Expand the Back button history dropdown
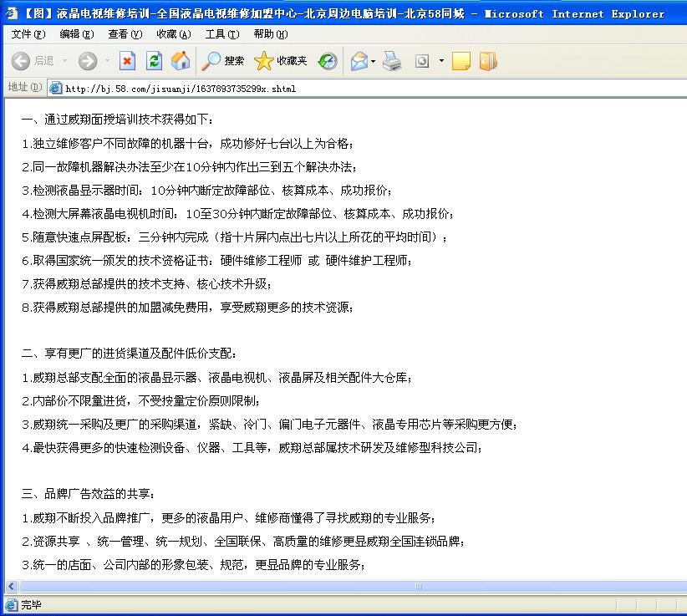Screen dimensions: 687x616 click(64, 61)
